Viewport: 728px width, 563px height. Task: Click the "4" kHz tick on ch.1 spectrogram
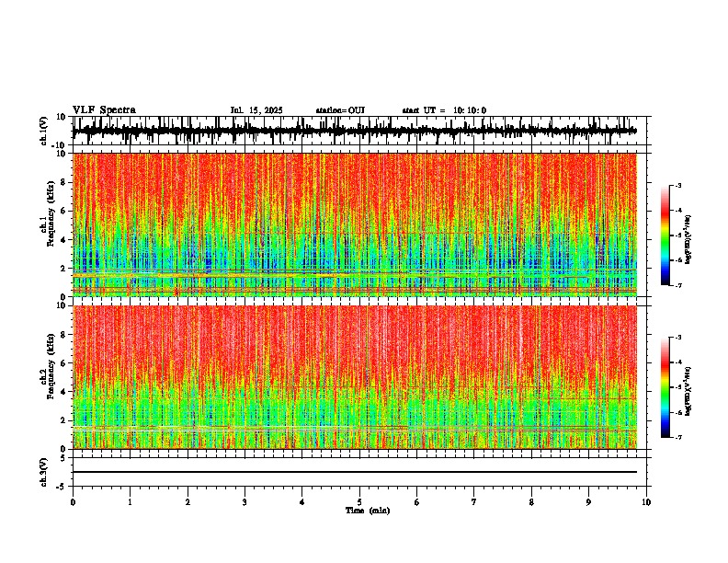64,240
